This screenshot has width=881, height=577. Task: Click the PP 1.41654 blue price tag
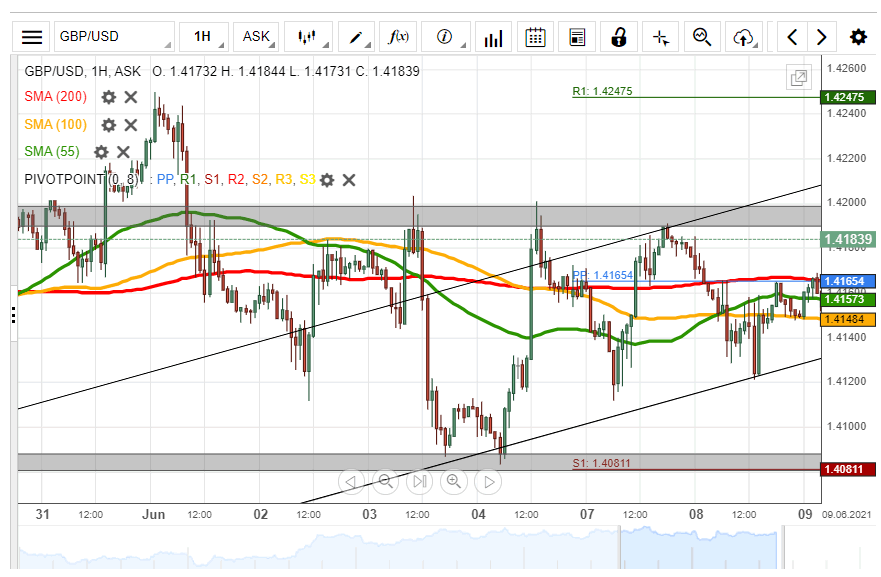[847, 281]
